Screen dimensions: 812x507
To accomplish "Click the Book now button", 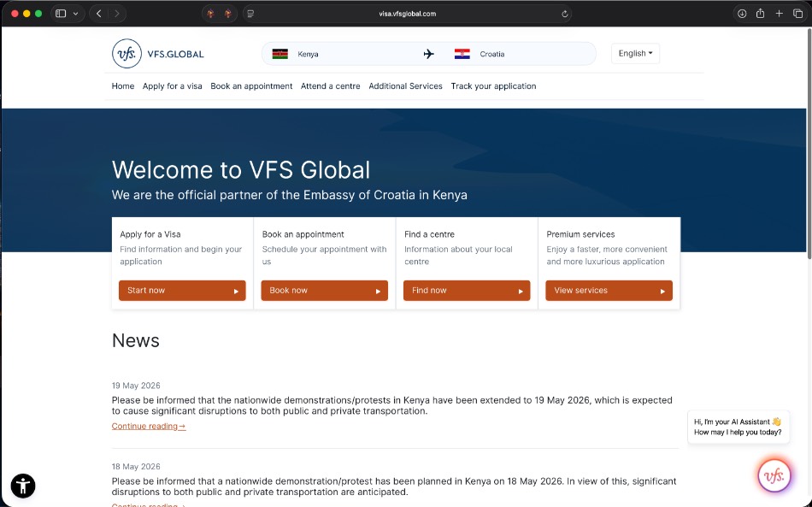I will (x=324, y=291).
